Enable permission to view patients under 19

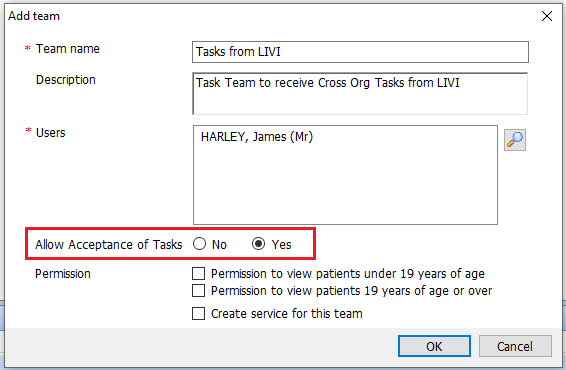(x=199, y=274)
